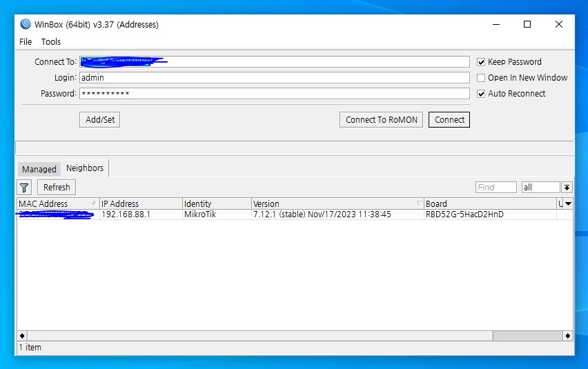Click the Connect button
This screenshot has width=588, height=369.
pos(449,119)
